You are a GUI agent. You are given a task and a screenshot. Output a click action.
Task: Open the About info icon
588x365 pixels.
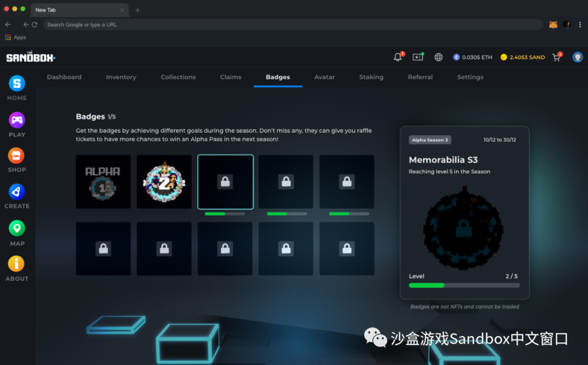pyautogui.click(x=16, y=264)
